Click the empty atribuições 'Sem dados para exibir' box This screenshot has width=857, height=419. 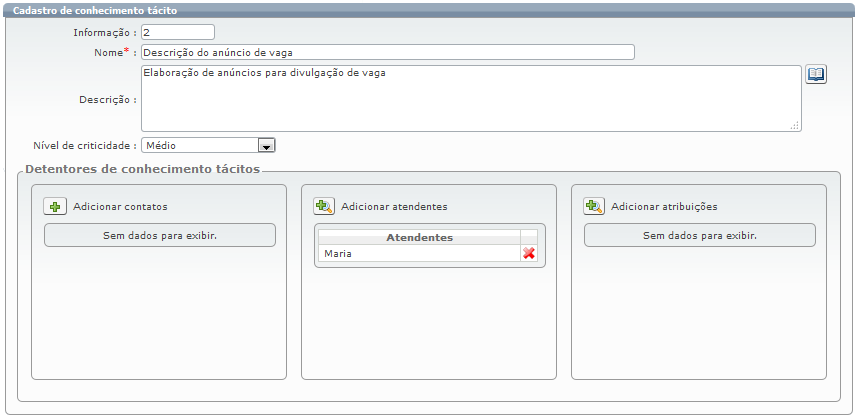pos(699,236)
